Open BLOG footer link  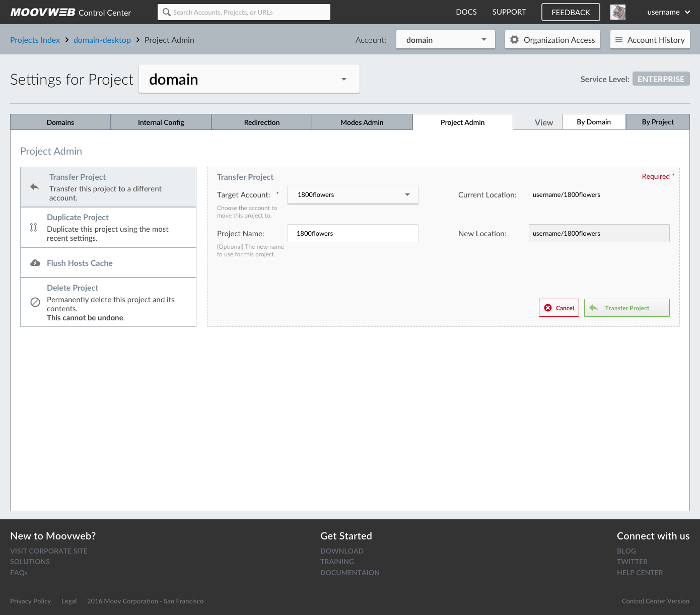pos(626,551)
